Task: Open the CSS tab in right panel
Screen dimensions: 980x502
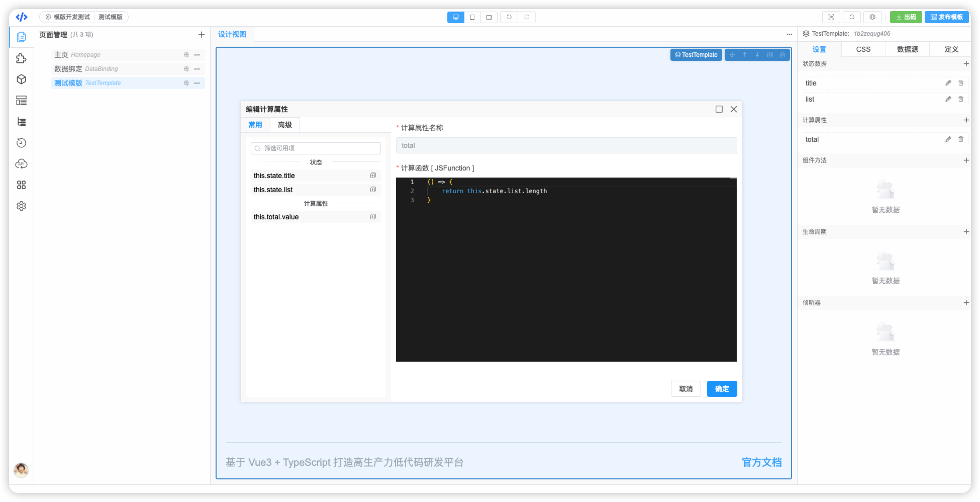Action: [x=863, y=49]
